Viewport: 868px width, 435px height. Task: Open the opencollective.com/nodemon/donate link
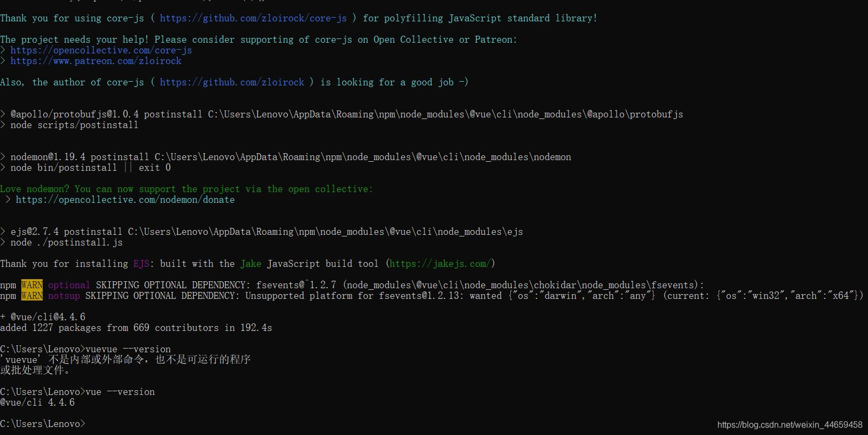125,200
